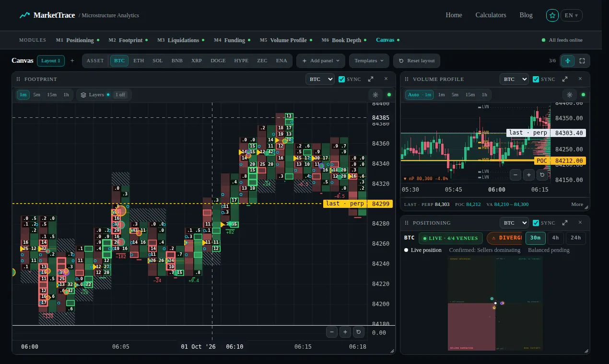Select the Layout 1 button
Viewport: 609px width, 364px height.
(50, 61)
